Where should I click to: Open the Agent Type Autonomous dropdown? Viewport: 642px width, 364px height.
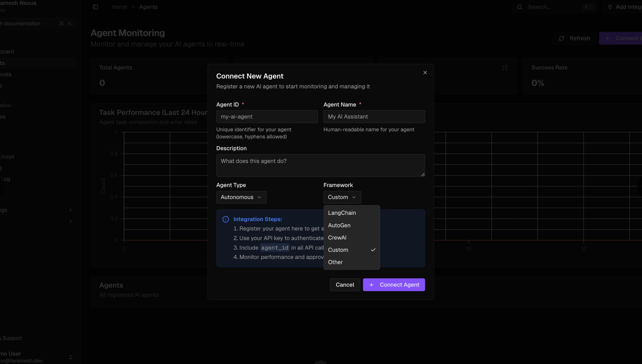[241, 197]
